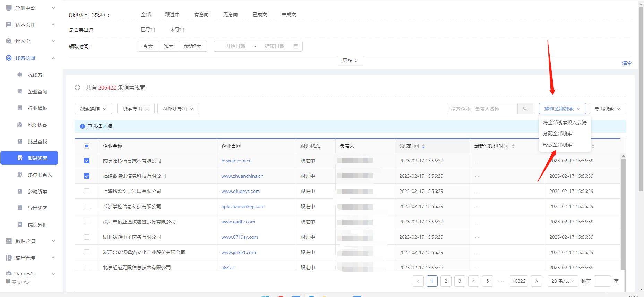Open AI外呼导出 dropdown
This screenshot has height=297, width=644.
coord(178,109)
